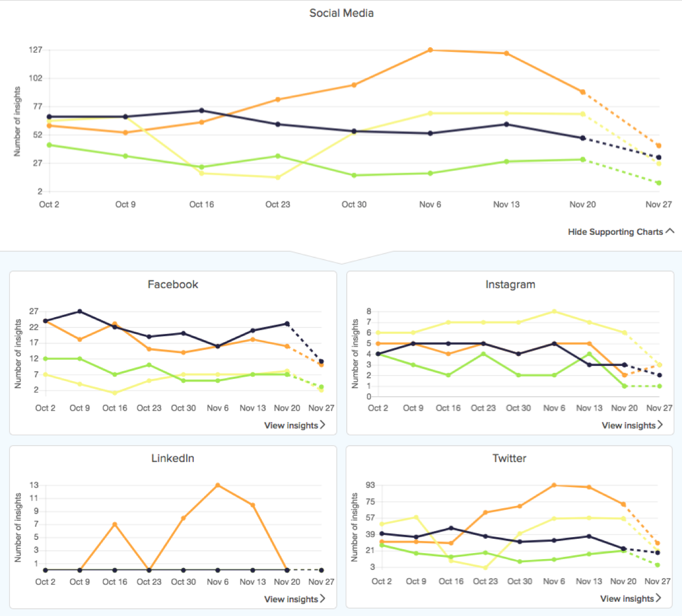Click LinkedIn orange point on Oct 16
This screenshot has width=682, height=616.
click(x=114, y=525)
